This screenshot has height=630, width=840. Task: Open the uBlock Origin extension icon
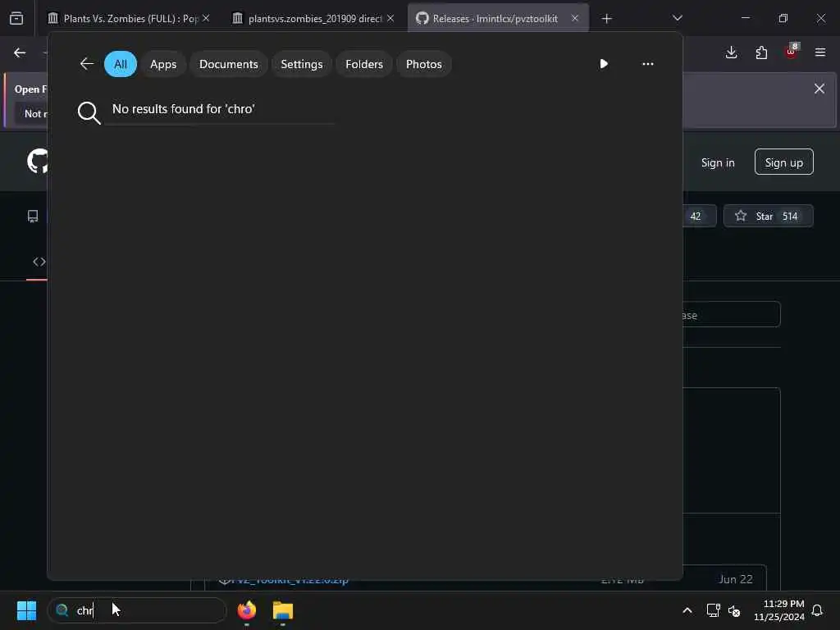pos(792,52)
